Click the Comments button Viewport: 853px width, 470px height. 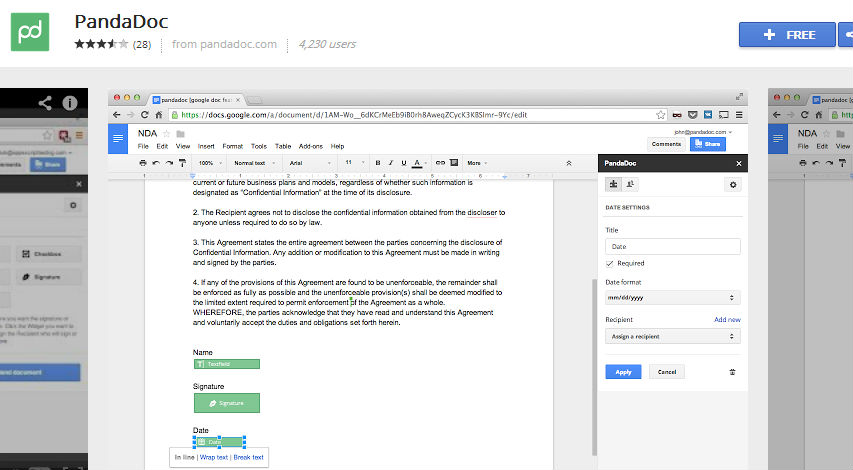point(666,144)
